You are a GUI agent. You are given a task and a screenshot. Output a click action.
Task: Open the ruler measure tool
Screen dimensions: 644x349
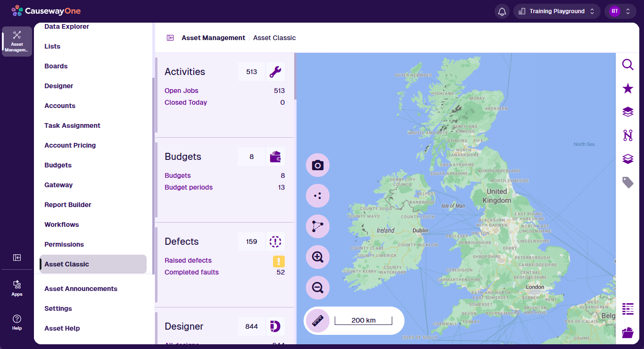(318, 320)
